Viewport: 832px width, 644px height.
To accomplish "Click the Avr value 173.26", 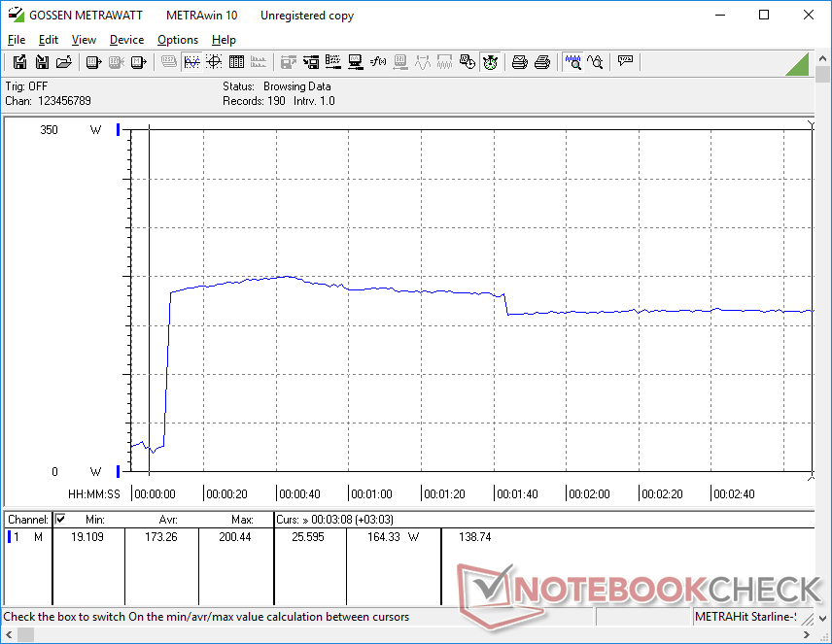I will point(161,537).
